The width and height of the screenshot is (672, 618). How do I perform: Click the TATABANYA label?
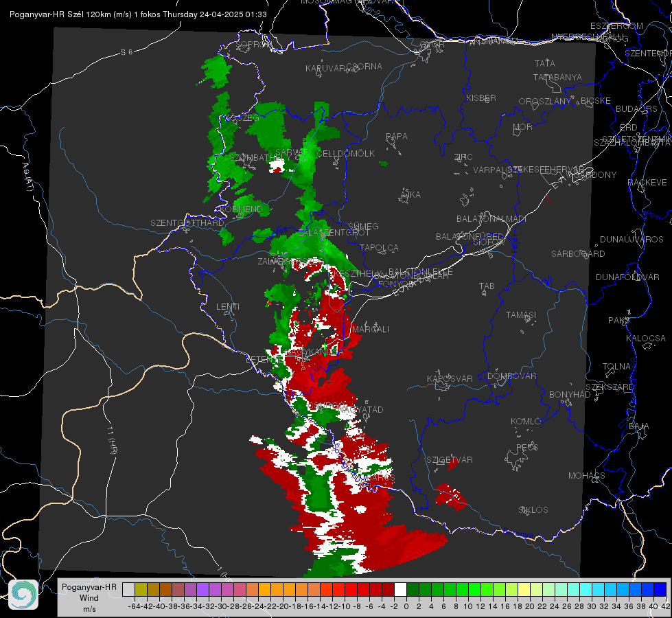click(557, 77)
